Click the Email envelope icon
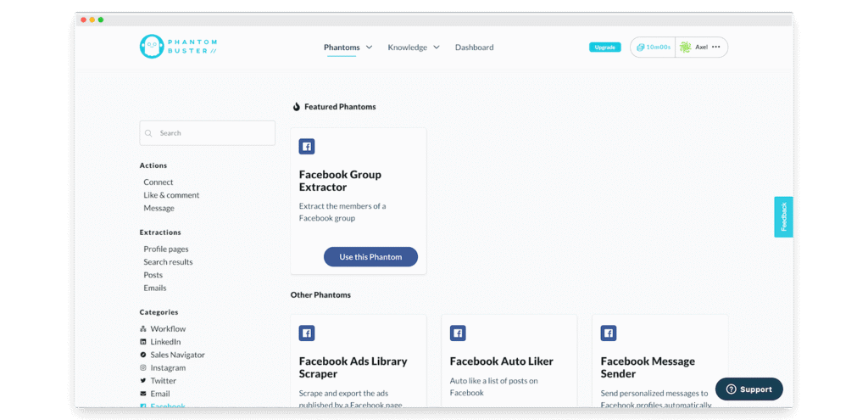Screen dimensions: 868x420 coord(142,394)
